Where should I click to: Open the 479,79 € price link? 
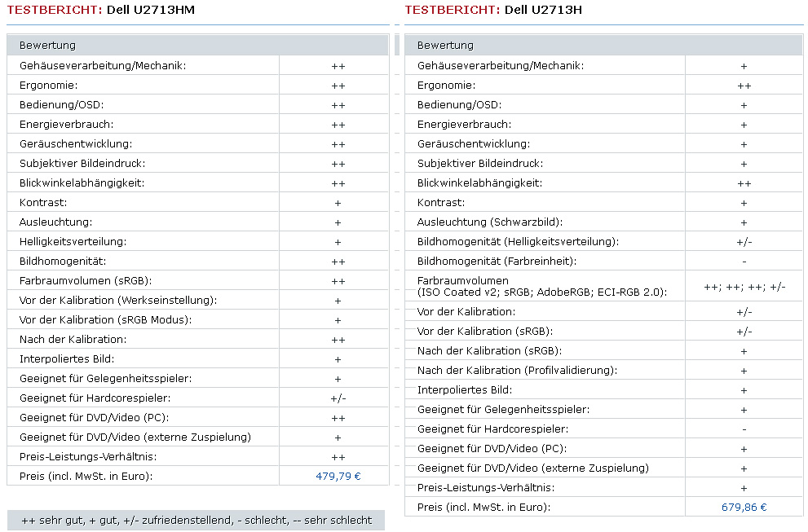pyautogui.click(x=338, y=477)
